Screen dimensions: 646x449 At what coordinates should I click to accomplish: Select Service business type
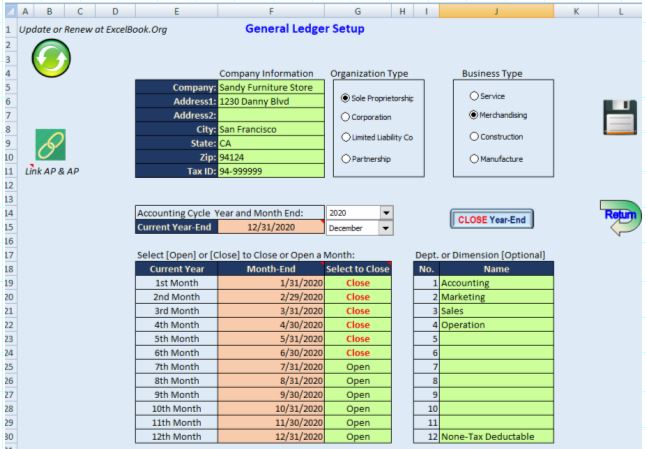click(x=473, y=95)
